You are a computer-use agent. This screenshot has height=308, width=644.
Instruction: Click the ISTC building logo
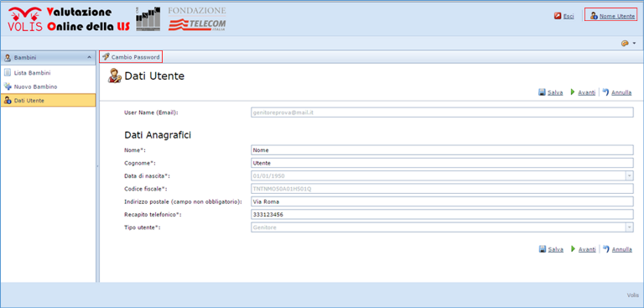coord(148,19)
